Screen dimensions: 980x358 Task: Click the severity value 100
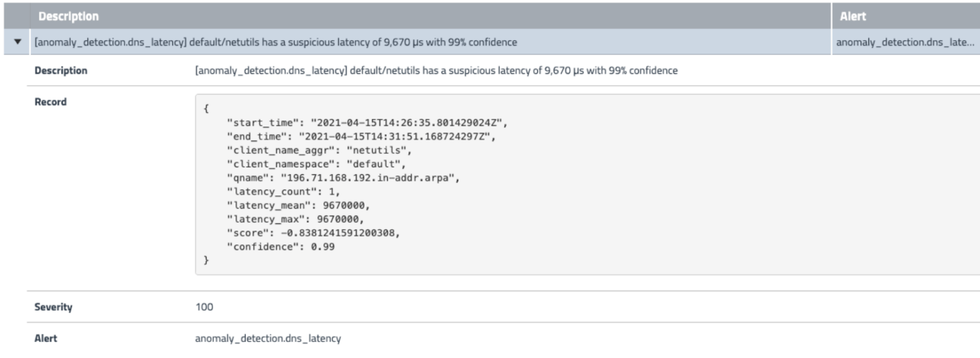click(204, 307)
